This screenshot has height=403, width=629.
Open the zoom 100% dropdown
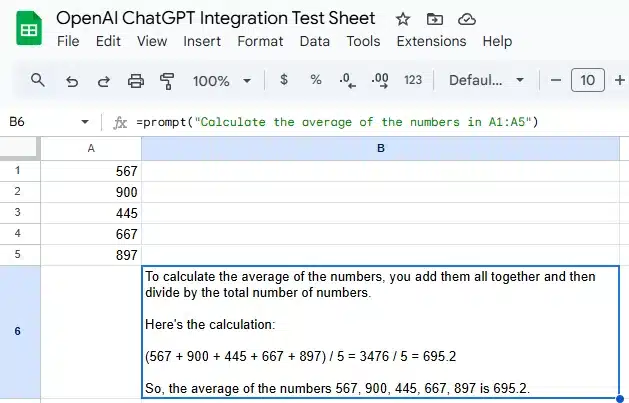point(221,81)
